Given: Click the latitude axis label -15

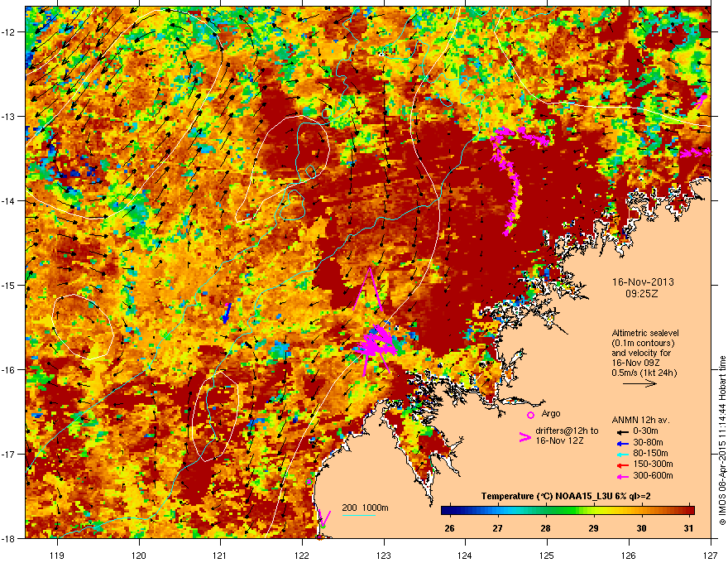Looking at the screenshot, I should point(10,285).
